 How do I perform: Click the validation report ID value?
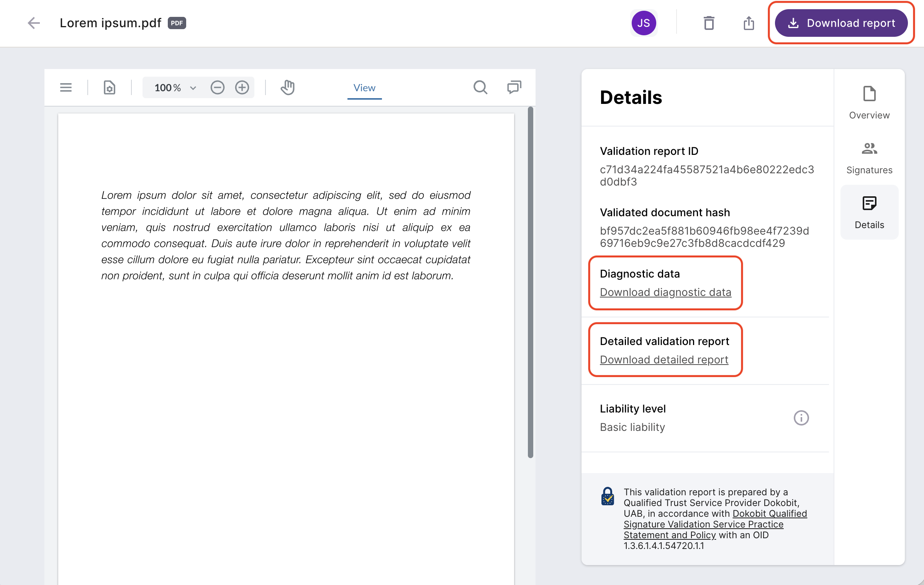(x=706, y=176)
